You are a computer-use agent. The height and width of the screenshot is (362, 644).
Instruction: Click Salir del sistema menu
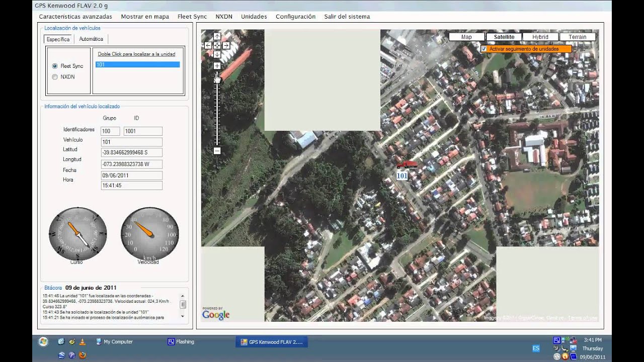click(347, 17)
